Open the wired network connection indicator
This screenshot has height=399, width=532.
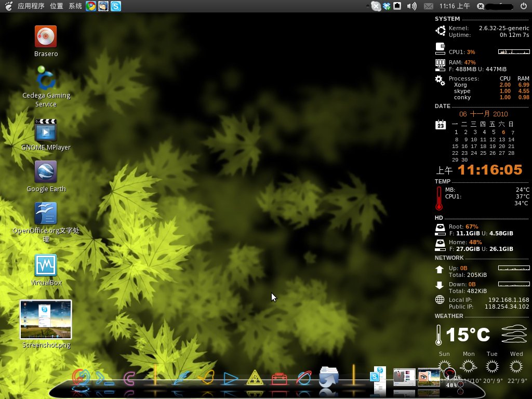(397, 6)
